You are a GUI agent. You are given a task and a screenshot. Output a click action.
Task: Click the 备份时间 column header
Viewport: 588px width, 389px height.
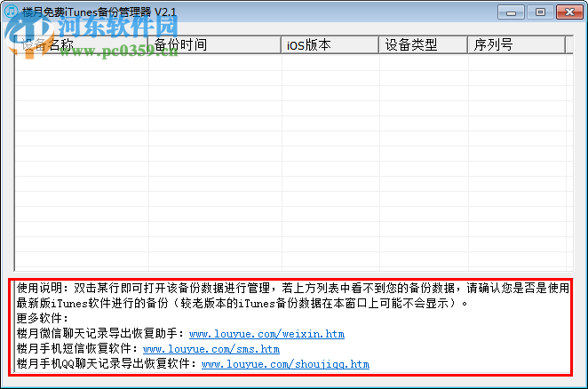215,45
